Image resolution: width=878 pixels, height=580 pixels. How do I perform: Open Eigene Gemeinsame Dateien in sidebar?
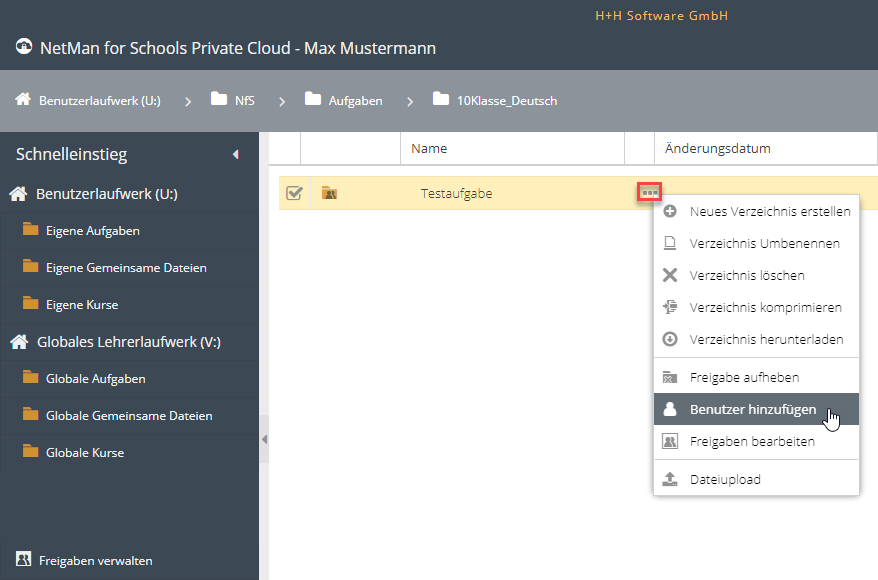[x=126, y=268]
